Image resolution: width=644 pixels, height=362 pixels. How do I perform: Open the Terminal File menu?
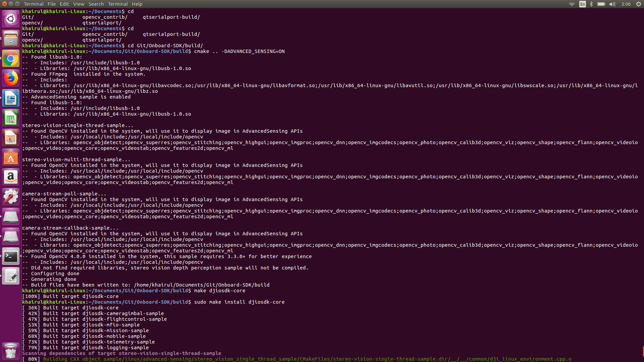pos(51,4)
